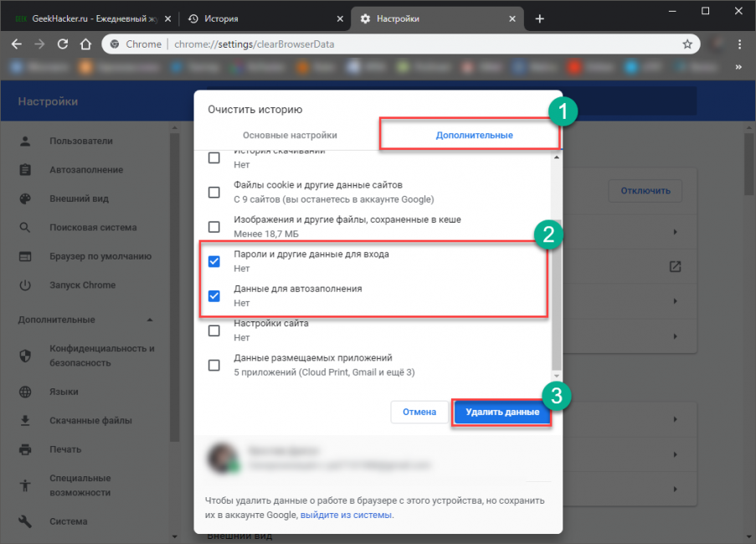Follow the выйдите из системы link
The height and width of the screenshot is (544, 756).
pos(346,515)
